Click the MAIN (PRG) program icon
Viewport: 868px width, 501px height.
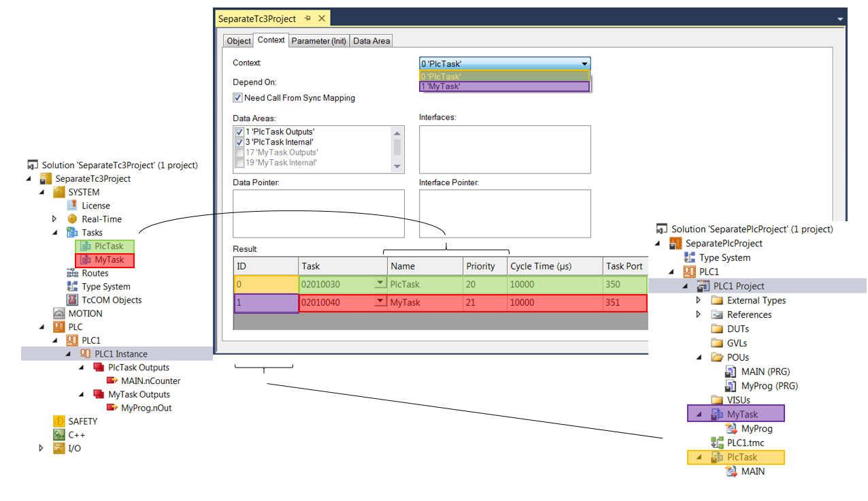731,372
